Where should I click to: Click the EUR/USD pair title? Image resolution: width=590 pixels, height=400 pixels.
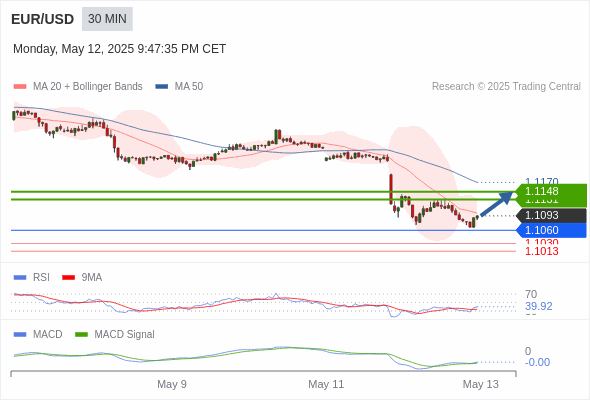43,19
